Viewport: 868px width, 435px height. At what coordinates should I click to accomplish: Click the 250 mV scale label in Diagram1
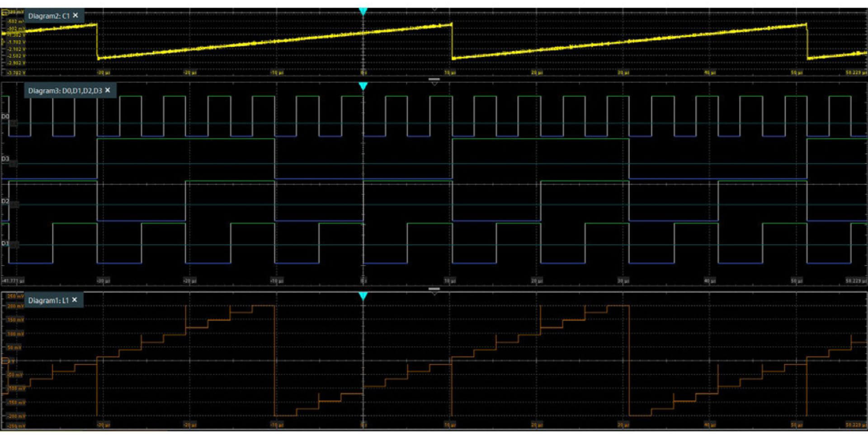[15, 296]
